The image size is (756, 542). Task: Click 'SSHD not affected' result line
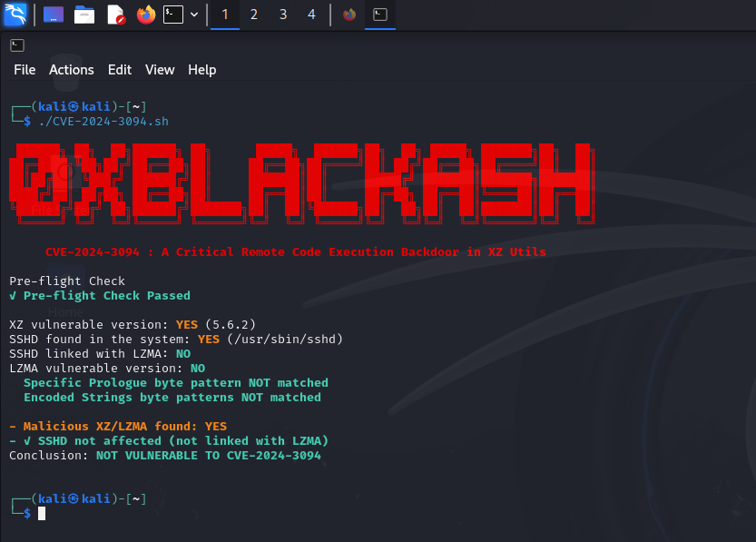[x=169, y=440]
